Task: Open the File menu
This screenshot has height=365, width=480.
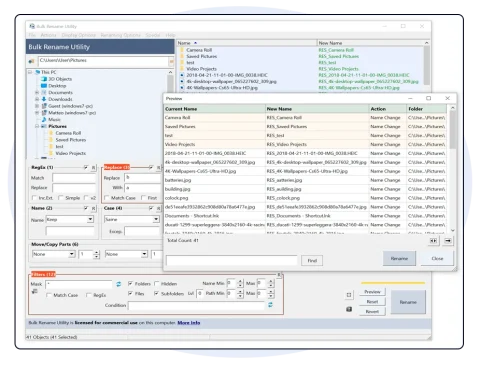Action: click(32, 35)
